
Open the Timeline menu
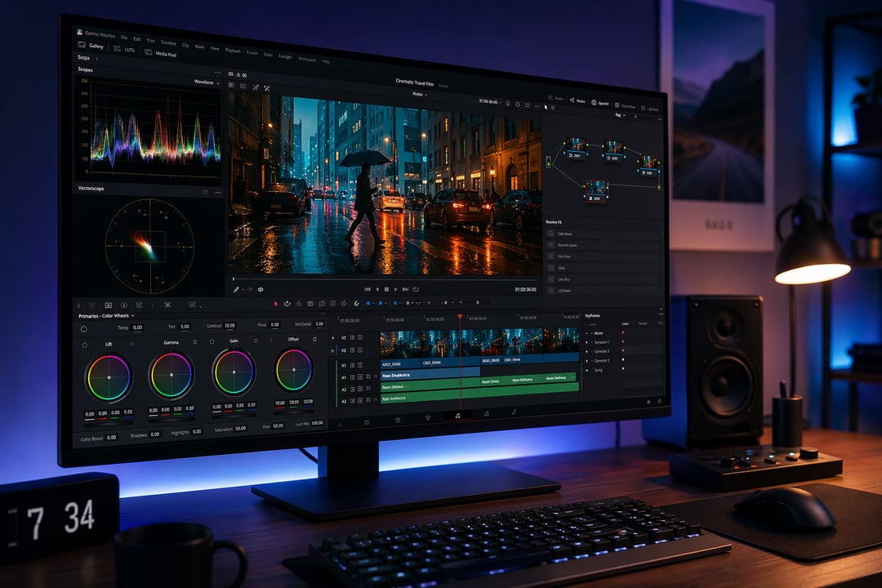click(x=168, y=42)
